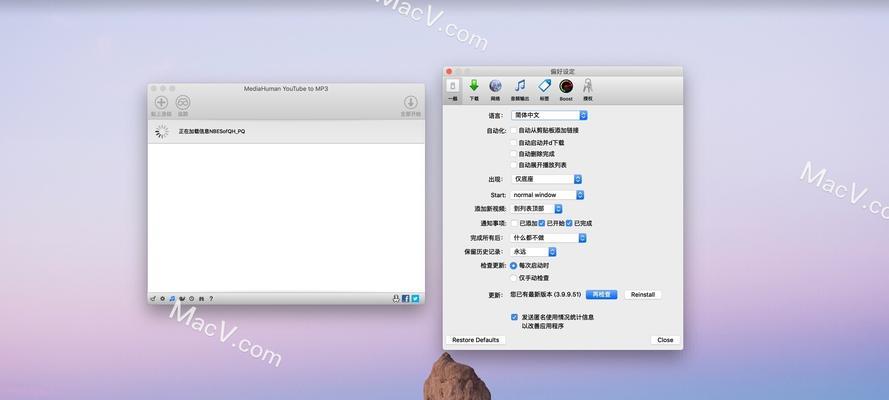Screen dimensions: 889x400
Task: Open the 添加新视频 dropdown showing 到列表顶部
Action: pos(536,208)
